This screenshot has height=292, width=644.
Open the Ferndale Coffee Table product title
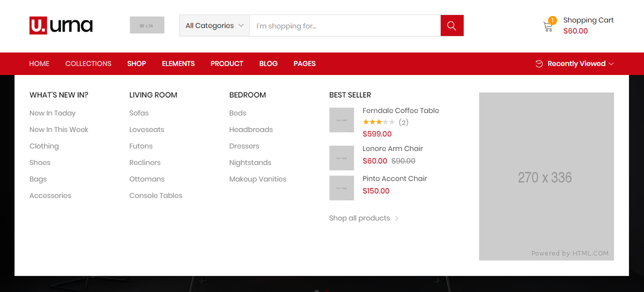coord(401,110)
